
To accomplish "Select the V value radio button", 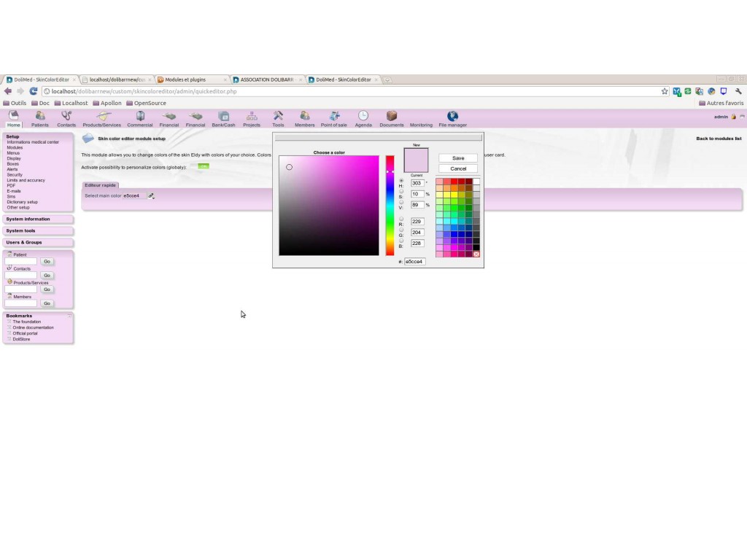I will 401,203.
